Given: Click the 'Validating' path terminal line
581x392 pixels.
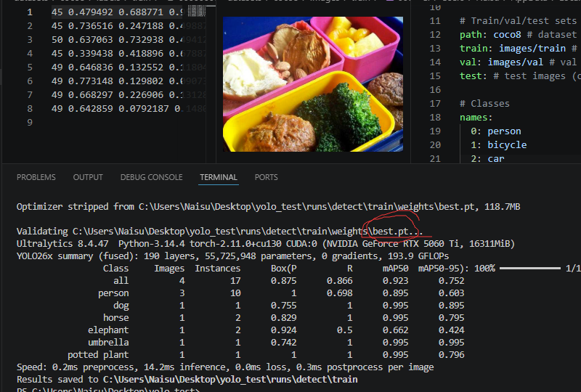Looking at the screenshot, I should [219, 232].
